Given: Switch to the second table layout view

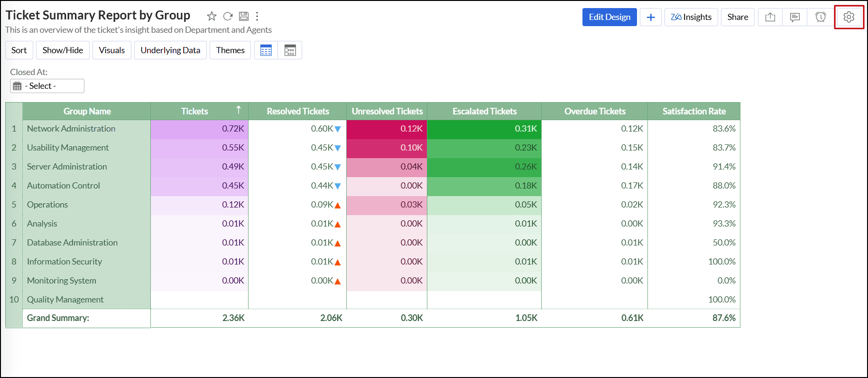Looking at the screenshot, I should click(x=290, y=50).
